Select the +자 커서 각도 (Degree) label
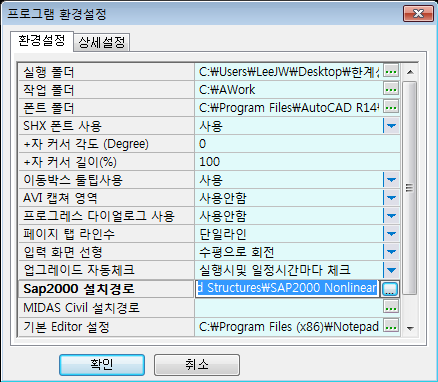Viewport: 438px width, 382px height. pos(106,144)
